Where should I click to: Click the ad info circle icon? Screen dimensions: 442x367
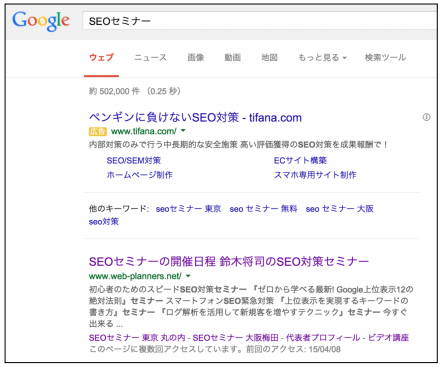426,117
